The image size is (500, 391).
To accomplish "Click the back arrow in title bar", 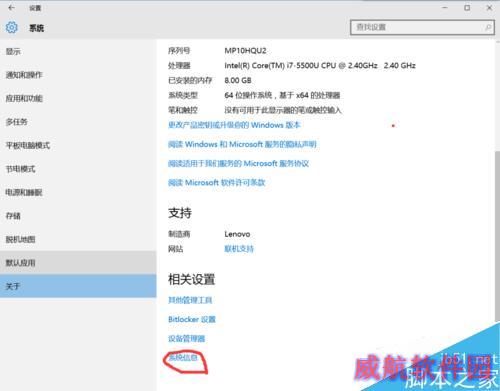I will point(12,7).
